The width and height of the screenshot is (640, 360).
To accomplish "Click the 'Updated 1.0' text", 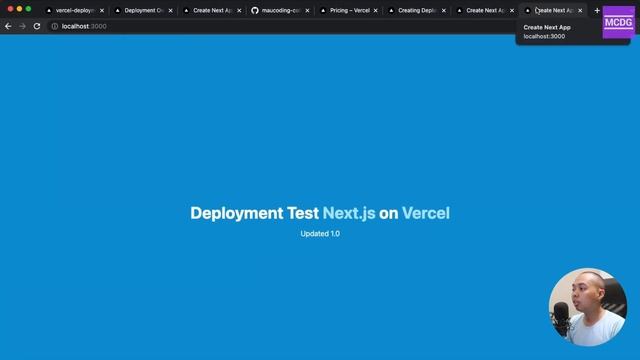I will 320,233.
